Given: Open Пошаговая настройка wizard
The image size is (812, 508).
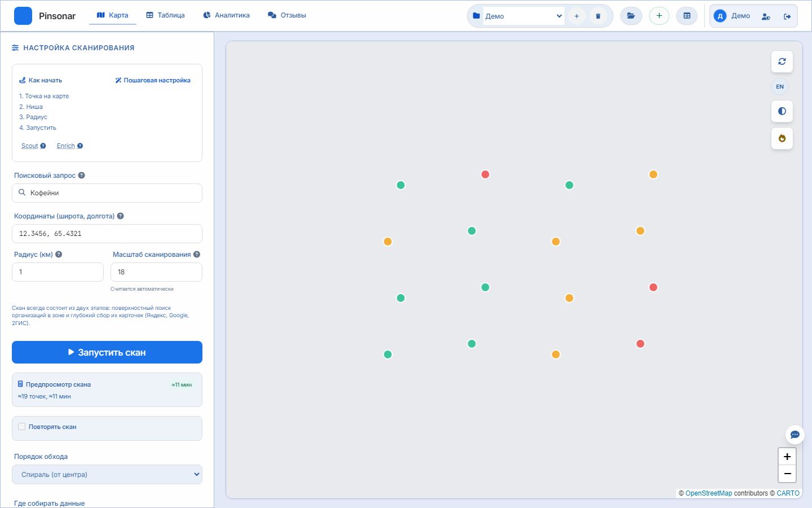Looking at the screenshot, I should pyautogui.click(x=153, y=80).
